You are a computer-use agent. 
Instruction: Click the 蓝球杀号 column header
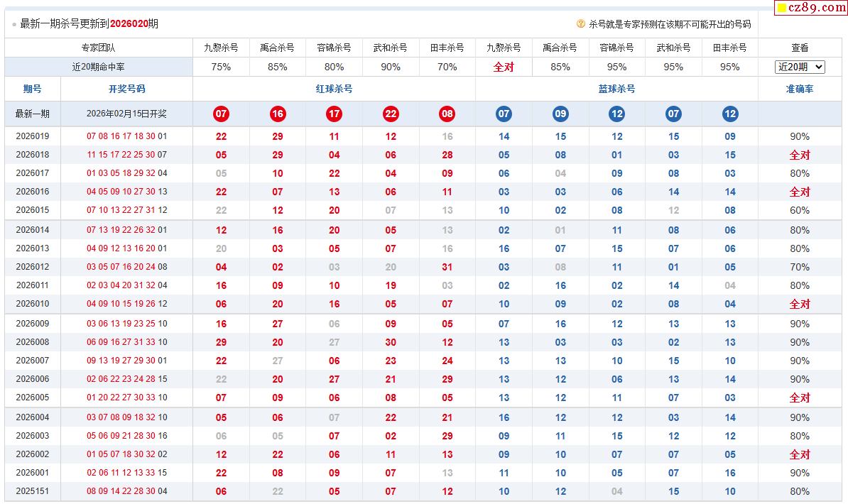click(x=616, y=89)
